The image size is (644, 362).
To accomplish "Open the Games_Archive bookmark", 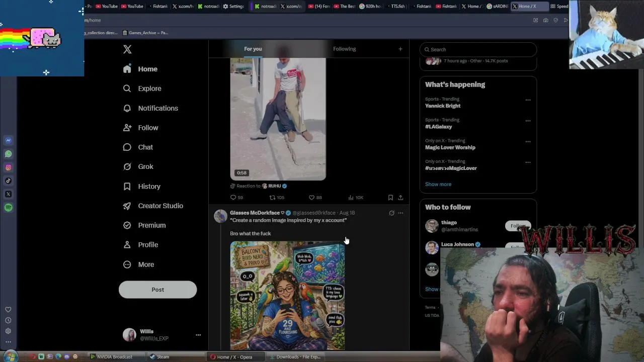I will (x=145, y=33).
